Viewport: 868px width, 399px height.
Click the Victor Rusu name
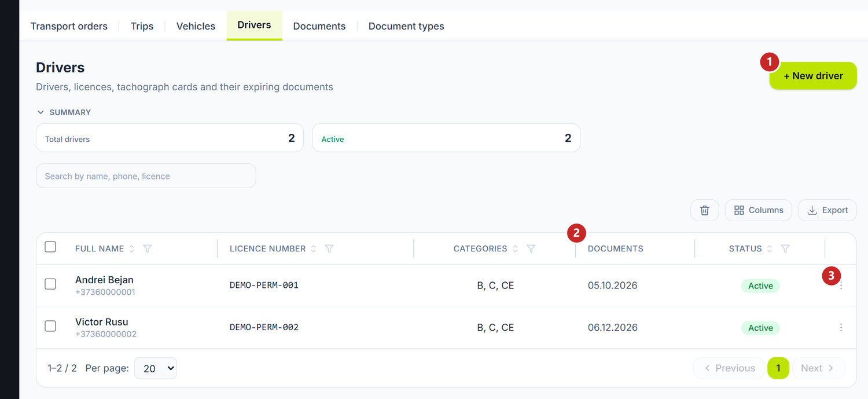click(102, 322)
